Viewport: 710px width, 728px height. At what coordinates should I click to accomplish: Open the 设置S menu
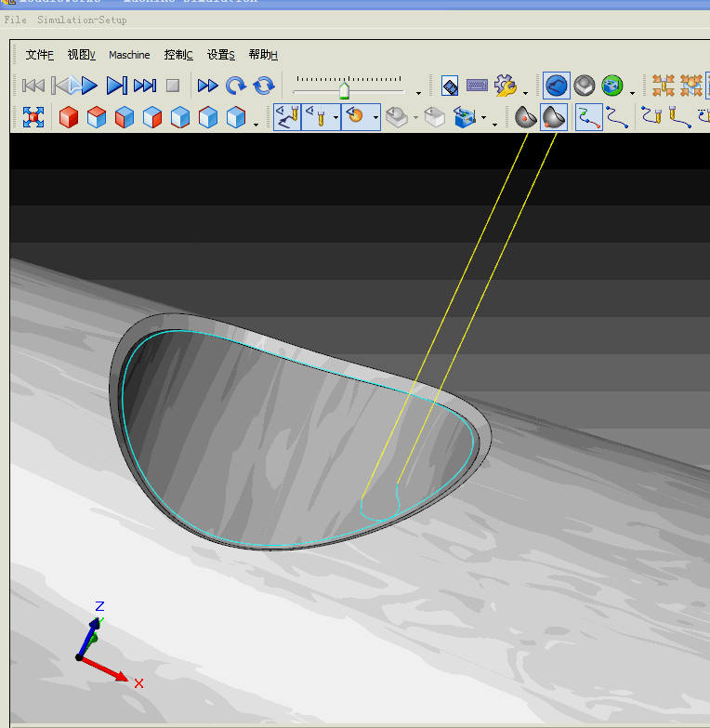(x=221, y=55)
